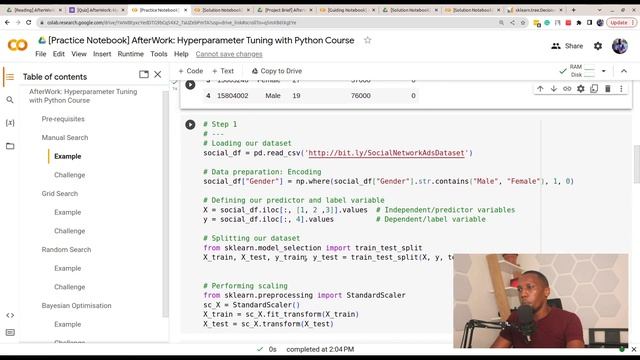
Task: Open the Tools menu
Action: pyautogui.click(x=159, y=54)
